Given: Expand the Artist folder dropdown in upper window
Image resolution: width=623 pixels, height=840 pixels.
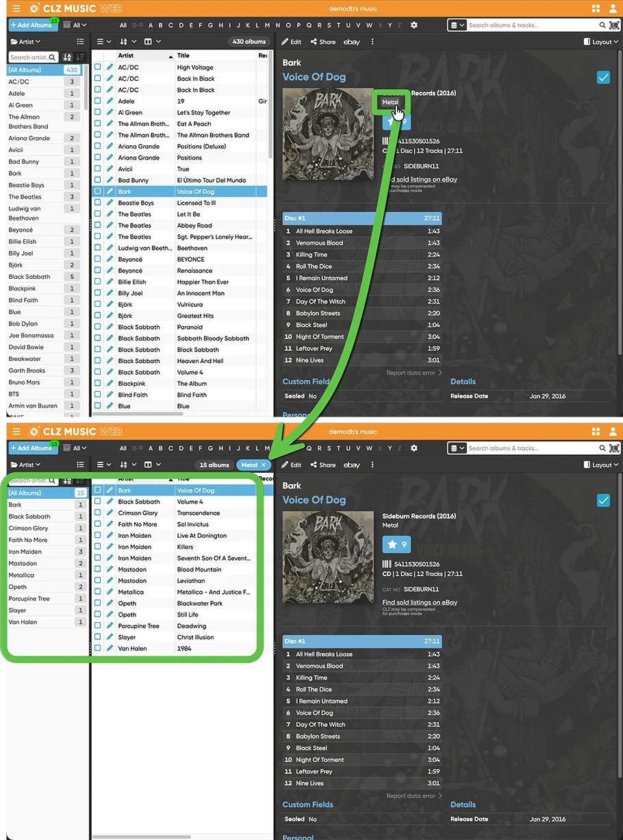Looking at the screenshot, I should [x=25, y=42].
